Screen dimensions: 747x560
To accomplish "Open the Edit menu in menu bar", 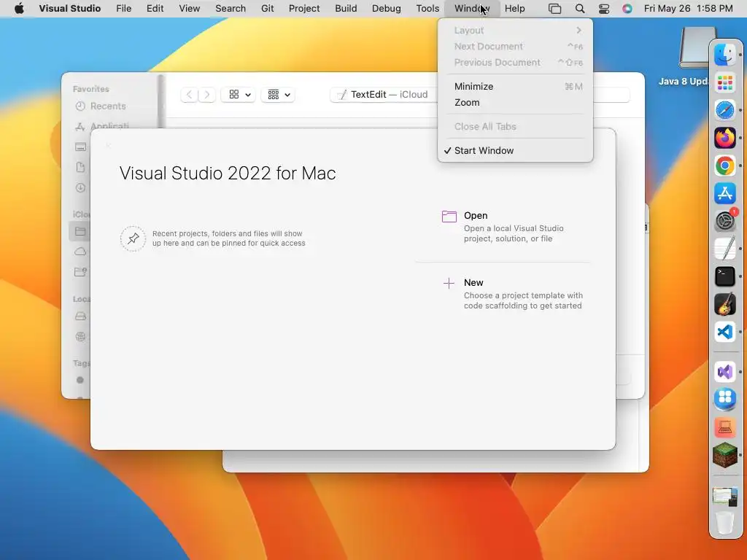I will 155,9.
